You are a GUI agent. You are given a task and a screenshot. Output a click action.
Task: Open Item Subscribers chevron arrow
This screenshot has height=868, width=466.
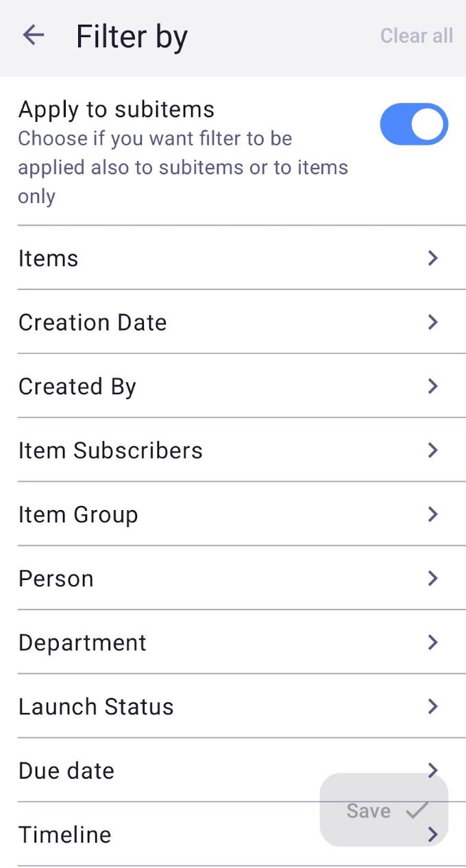coord(432,450)
